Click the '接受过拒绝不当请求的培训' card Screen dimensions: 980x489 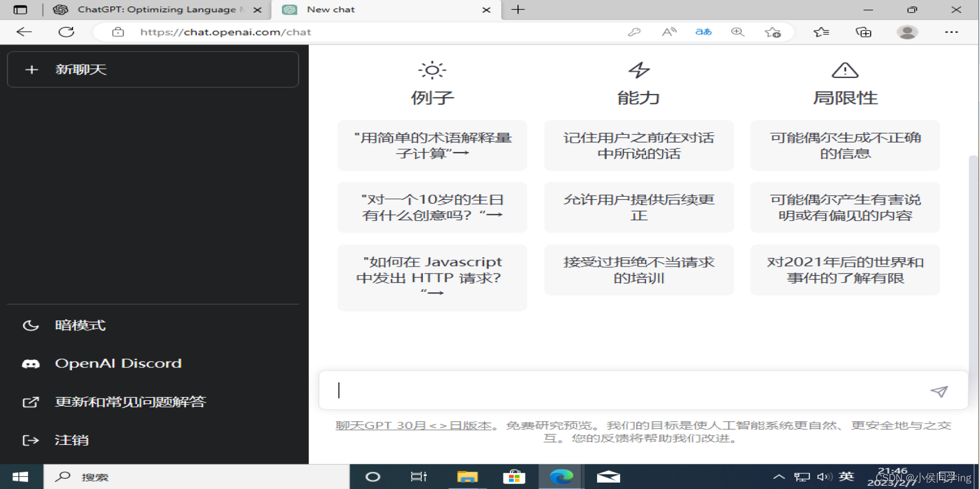tap(639, 270)
